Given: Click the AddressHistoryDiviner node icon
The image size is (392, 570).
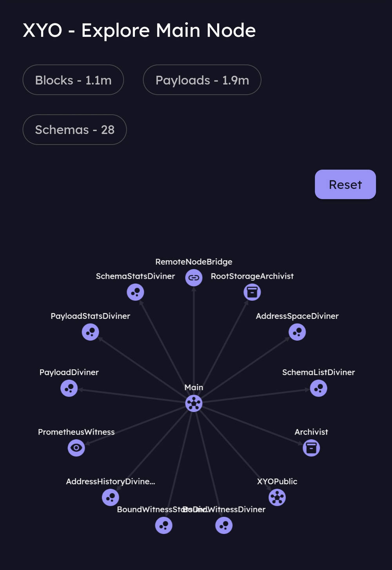Looking at the screenshot, I should click(110, 498).
